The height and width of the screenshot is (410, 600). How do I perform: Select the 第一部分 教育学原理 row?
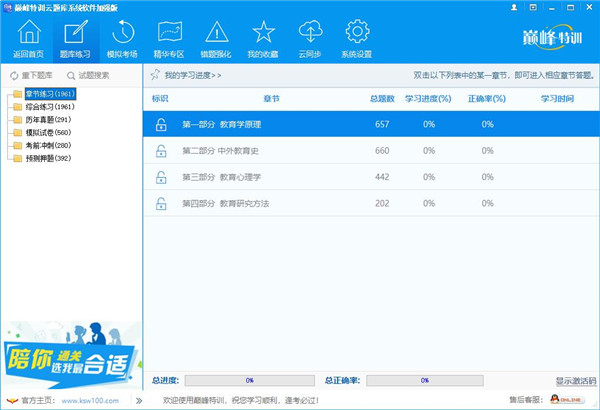point(370,124)
